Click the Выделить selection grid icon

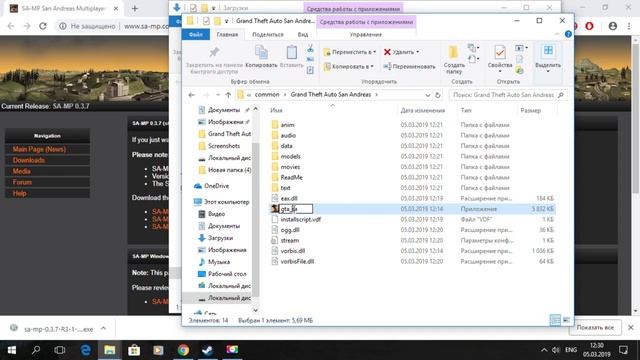(548, 51)
